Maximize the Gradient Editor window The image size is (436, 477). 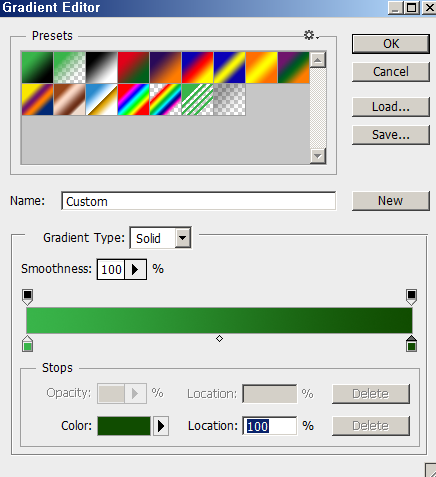pos(412,7)
